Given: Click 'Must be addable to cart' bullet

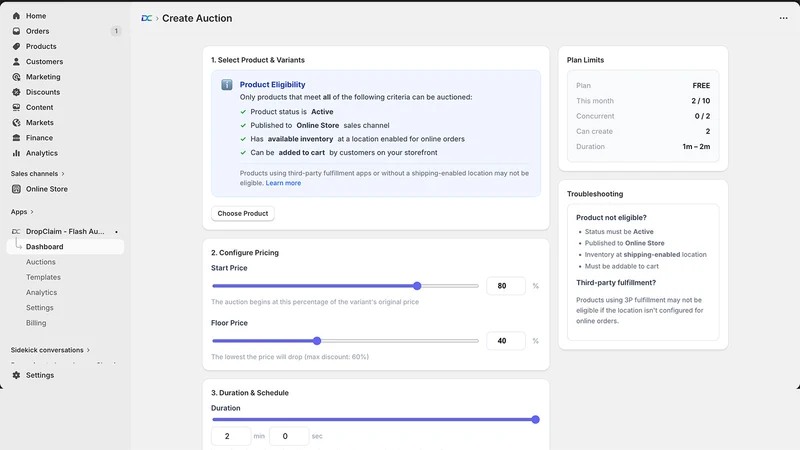Looking at the screenshot, I should click(x=621, y=266).
